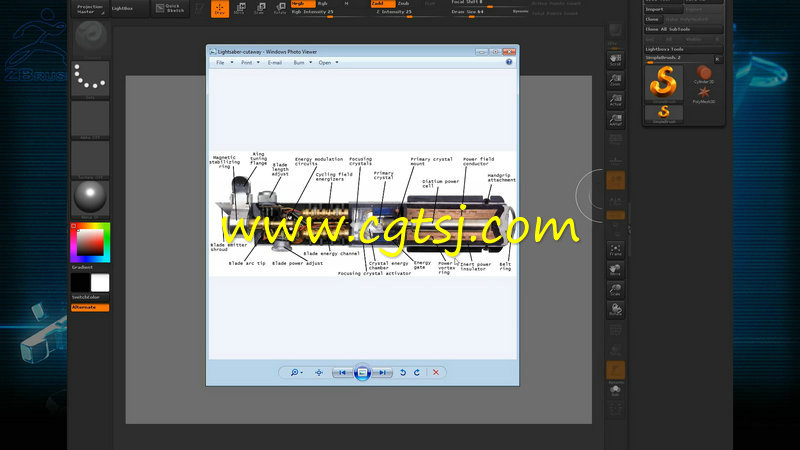Toggle the orange Alternate button
Screen dimensions: 800x450
click(90, 308)
